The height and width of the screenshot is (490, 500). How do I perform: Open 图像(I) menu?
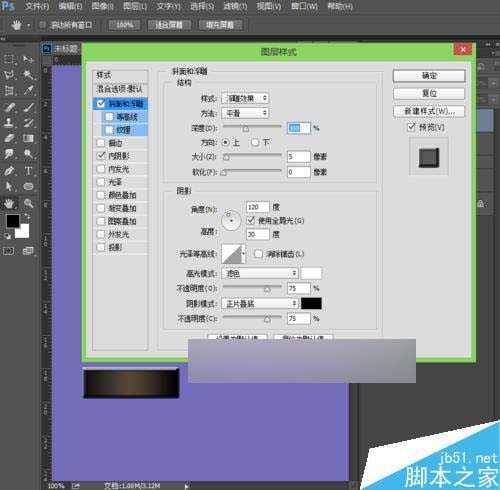pos(102,6)
